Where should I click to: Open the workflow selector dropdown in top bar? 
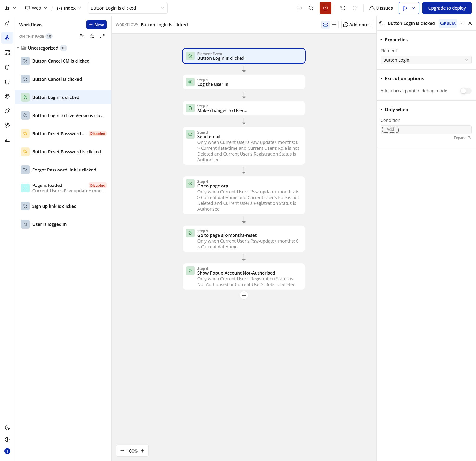coord(128,8)
